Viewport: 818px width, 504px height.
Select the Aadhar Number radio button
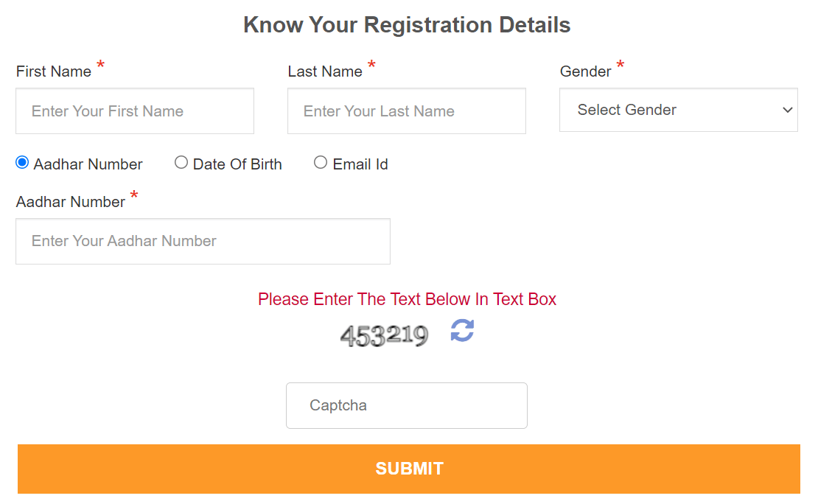point(21,162)
